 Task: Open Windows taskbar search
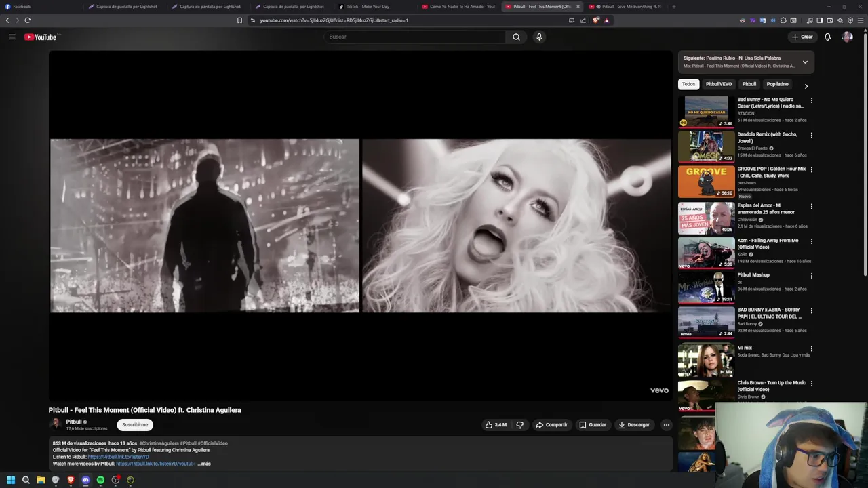(26, 480)
